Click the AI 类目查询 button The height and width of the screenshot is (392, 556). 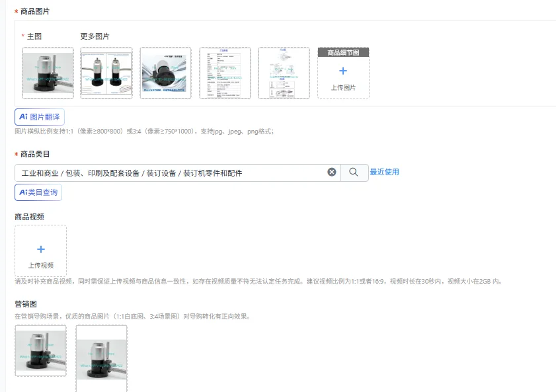pyautogui.click(x=38, y=192)
